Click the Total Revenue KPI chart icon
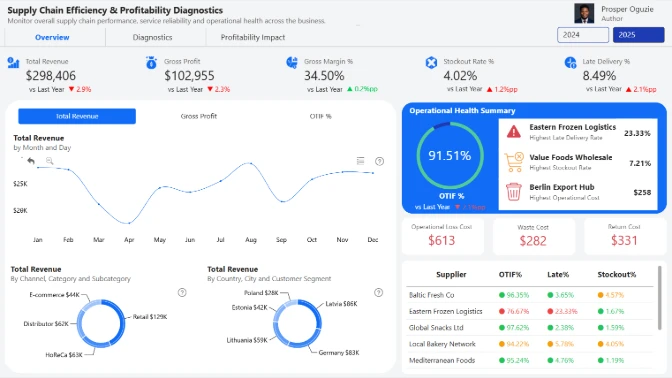 (13, 63)
